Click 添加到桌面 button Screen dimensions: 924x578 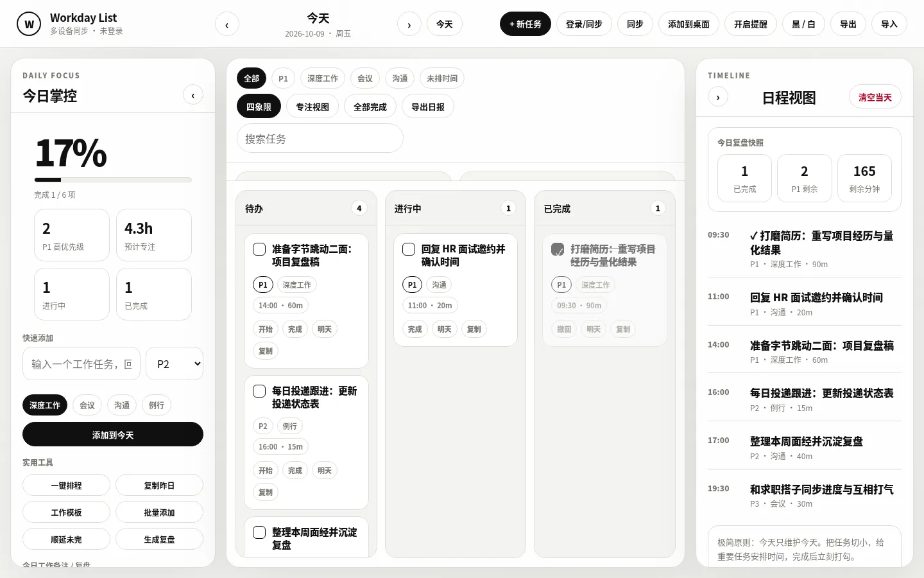pos(689,24)
